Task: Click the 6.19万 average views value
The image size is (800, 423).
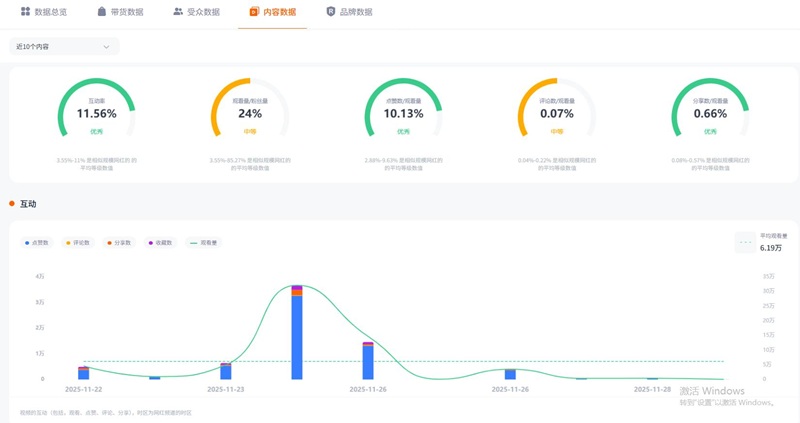Action: (x=770, y=248)
